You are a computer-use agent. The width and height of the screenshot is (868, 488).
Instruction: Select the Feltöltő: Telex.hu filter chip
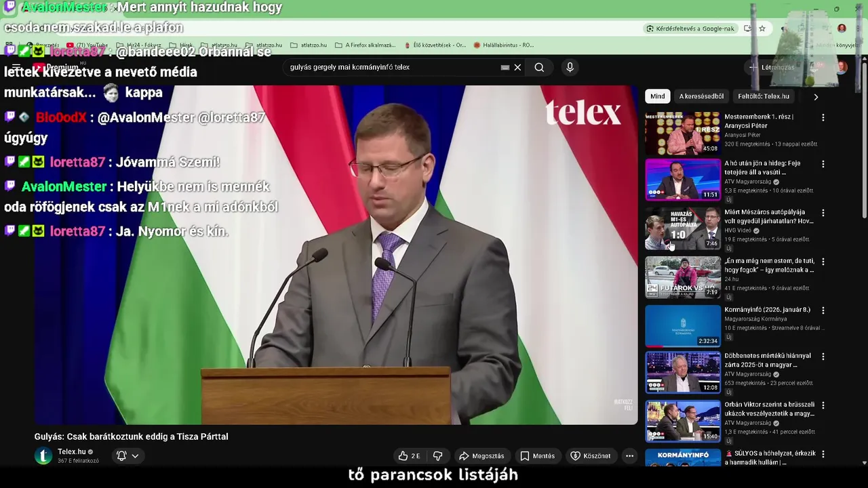click(x=764, y=96)
